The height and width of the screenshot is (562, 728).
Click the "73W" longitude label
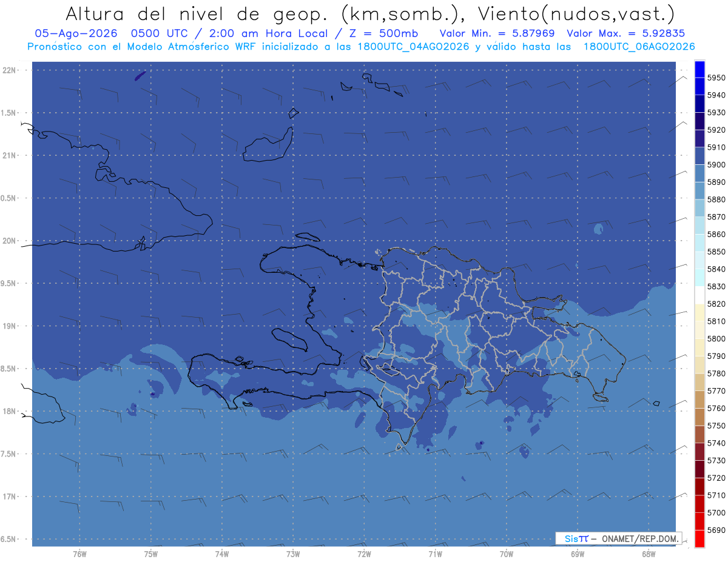(293, 554)
